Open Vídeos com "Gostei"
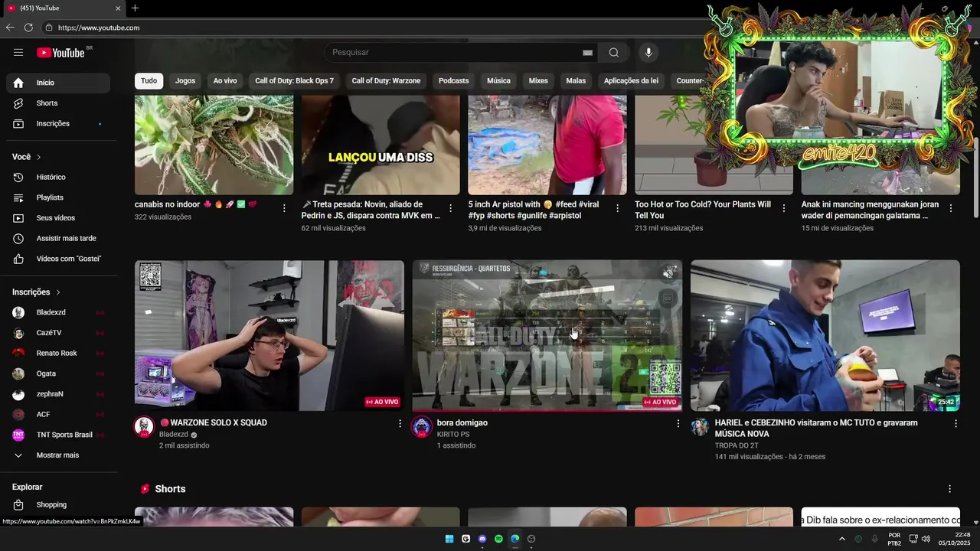The height and width of the screenshot is (551, 980). pyautogui.click(x=58, y=259)
